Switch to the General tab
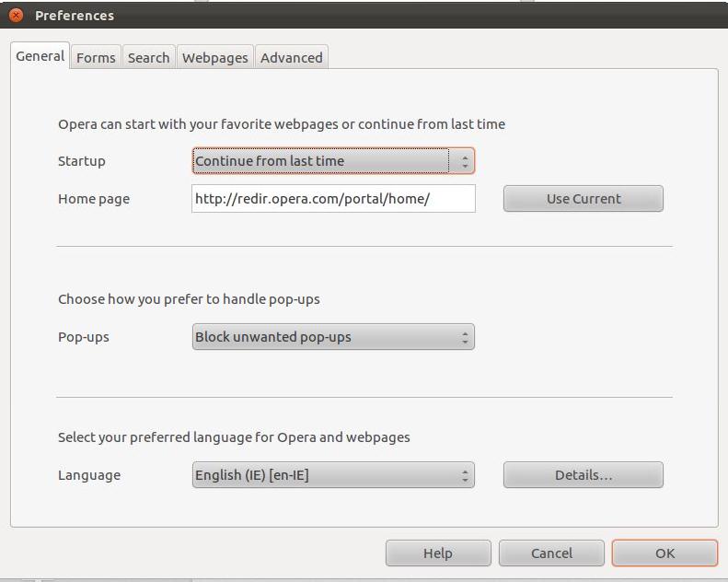728x582 pixels. click(40, 56)
